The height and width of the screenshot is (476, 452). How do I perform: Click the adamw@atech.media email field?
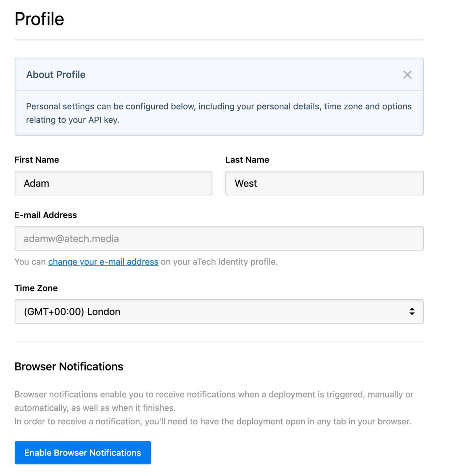click(x=219, y=238)
